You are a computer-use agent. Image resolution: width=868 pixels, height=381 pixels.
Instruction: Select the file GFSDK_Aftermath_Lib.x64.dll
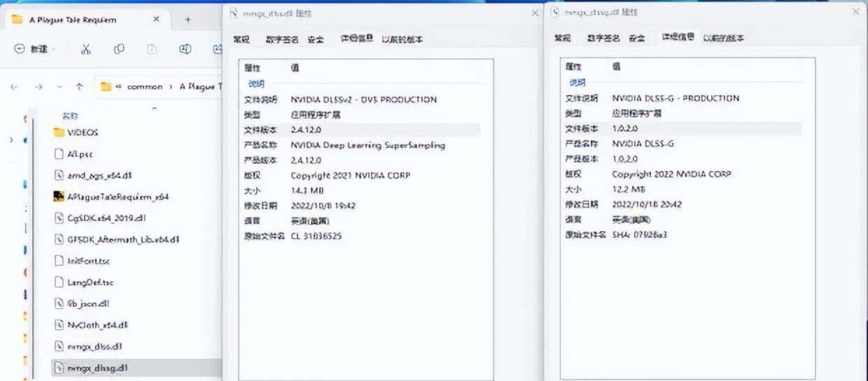click(x=124, y=240)
